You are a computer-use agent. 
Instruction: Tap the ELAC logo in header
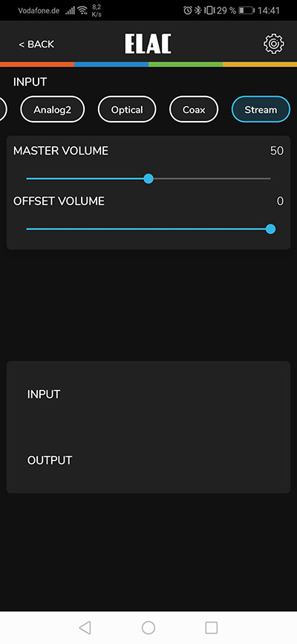[x=148, y=44]
